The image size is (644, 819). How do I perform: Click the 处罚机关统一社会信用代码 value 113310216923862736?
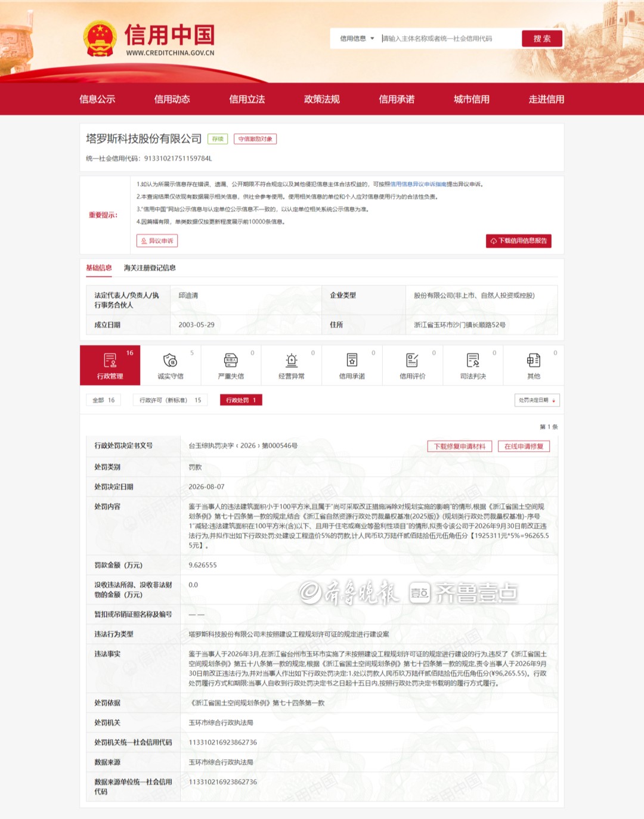[223, 742]
